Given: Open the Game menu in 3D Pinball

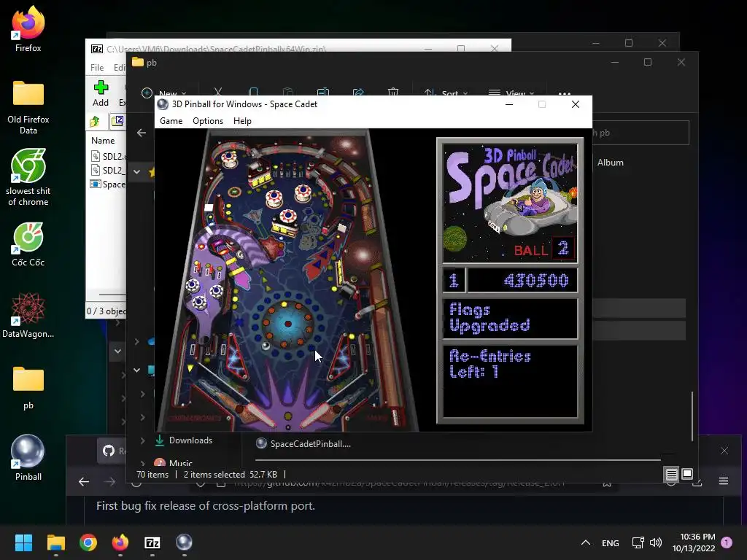Looking at the screenshot, I should tap(171, 121).
